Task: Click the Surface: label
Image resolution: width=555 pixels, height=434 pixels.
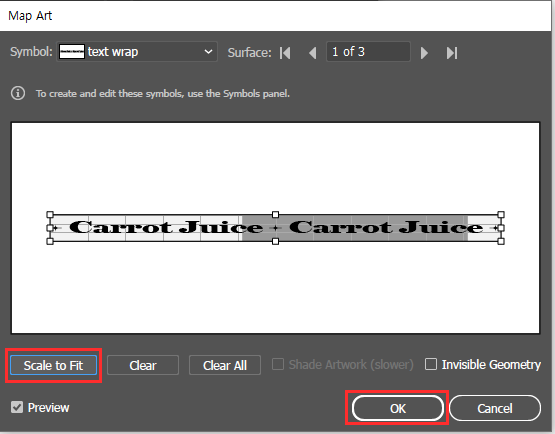Action: point(249,53)
